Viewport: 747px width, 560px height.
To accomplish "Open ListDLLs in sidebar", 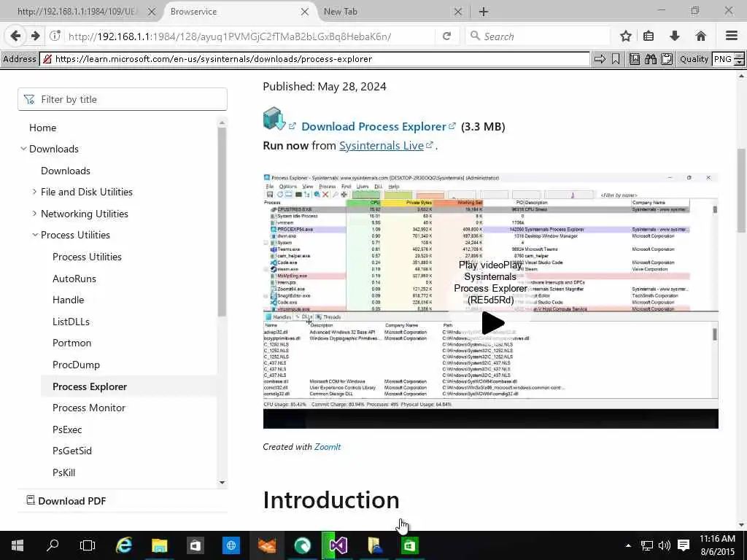I will coord(71,322).
